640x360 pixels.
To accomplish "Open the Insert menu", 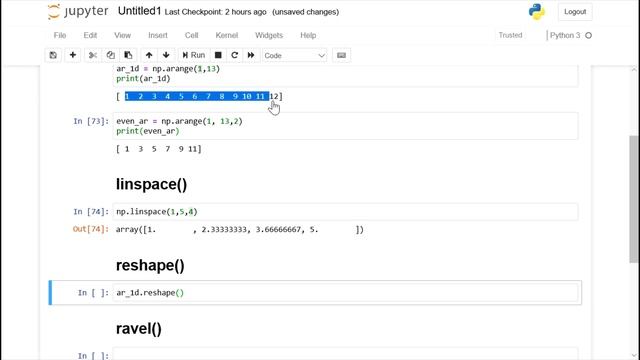I will coord(158,36).
